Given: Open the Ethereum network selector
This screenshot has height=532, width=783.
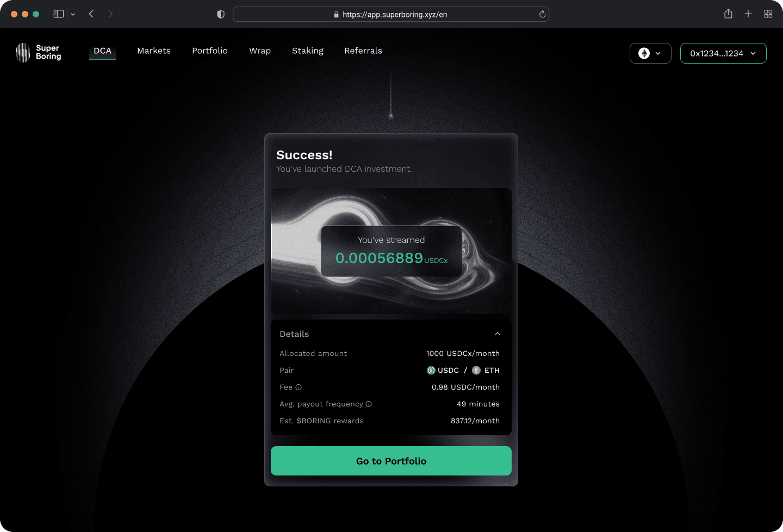Looking at the screenshot, I should click(650, 53).
